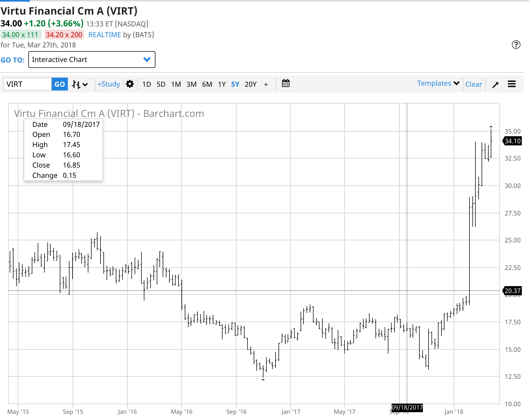Viewport: 529px width, 420px height.
Task: Click the +Study button
Action: pos(109,84)
